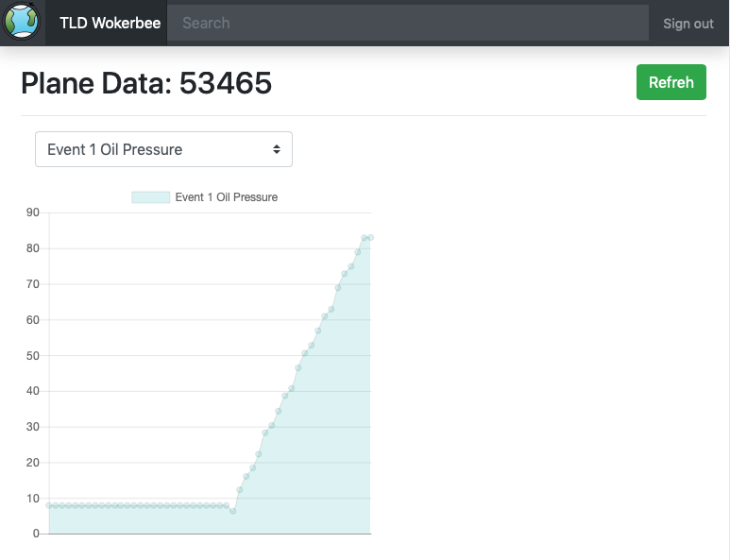Click the green Refreh button
The width and height of the screenshot is (730, 560).
(671, 82)
